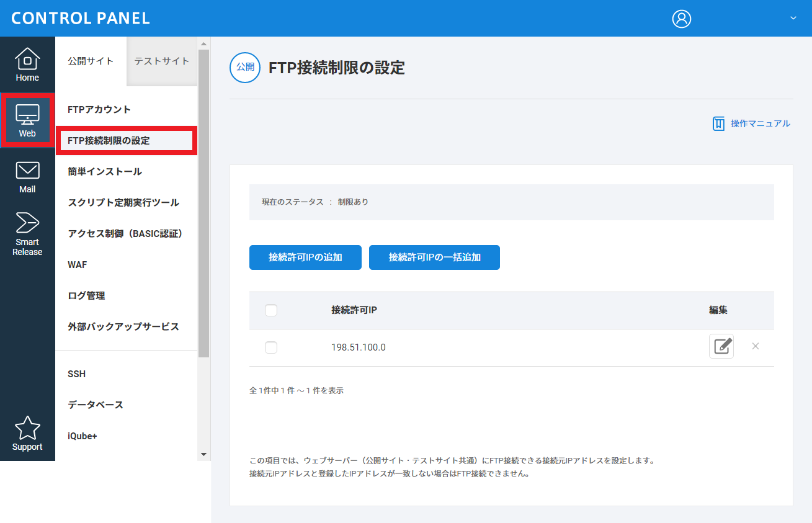Image resolution: width=812 pixels, height=523 pixels.
Task: Click the user account avatar icon
Action: point(681,19)
